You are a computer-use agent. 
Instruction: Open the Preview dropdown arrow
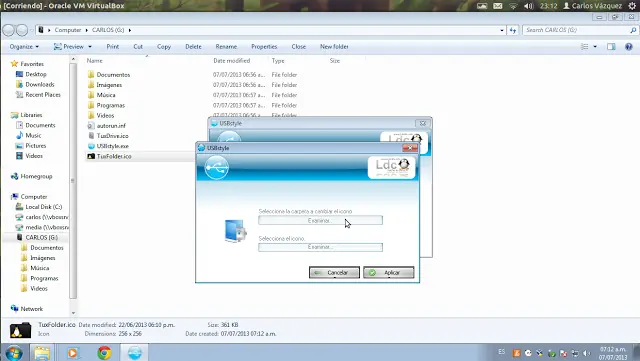point(90,47)
